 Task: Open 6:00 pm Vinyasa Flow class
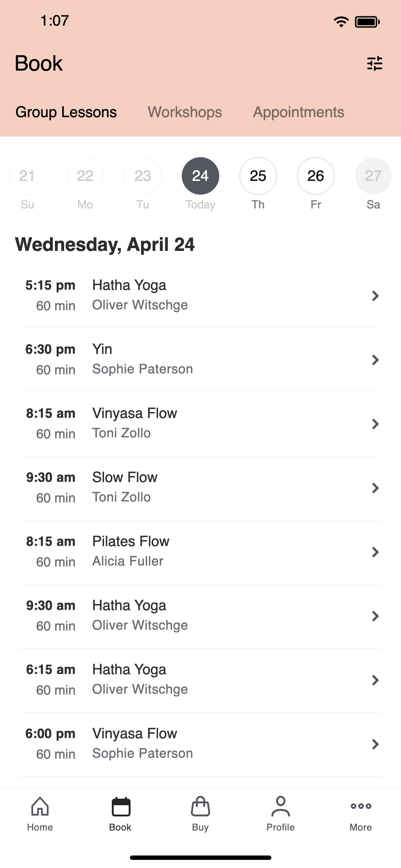tap(200, 744)
